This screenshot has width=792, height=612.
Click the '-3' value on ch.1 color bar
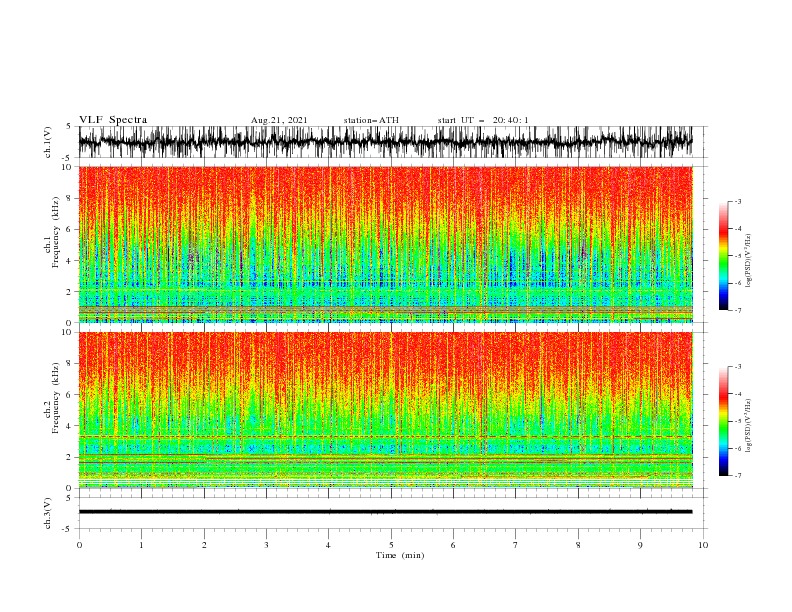click(x=737, y=201)
